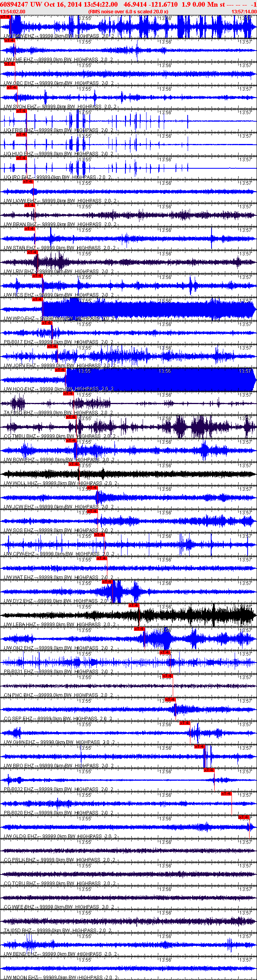This screenshot has width=257, height=980.
Task: Select the CN PHC BHZ station label
Action: [18, 695]
